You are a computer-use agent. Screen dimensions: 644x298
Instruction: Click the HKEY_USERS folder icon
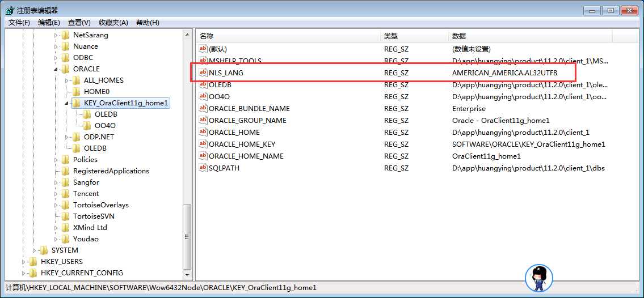(x=33, y=262)
